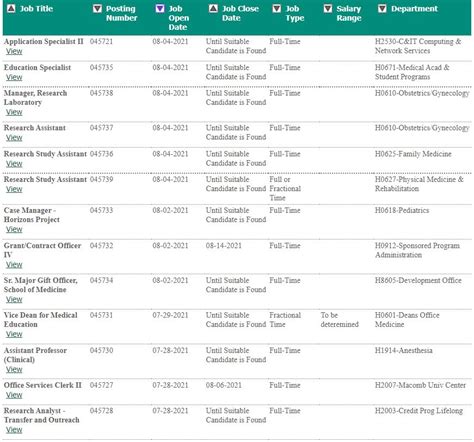The height and width of the screenshot is (442, 474).
Task: Open View link for Application Specialist II
Action: 14,51
